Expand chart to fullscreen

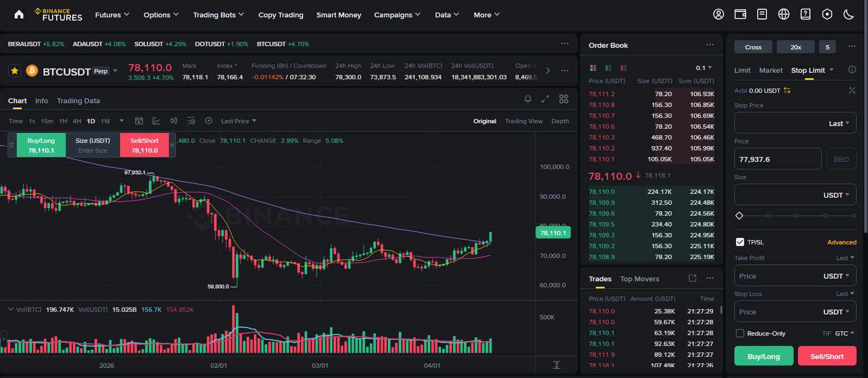pyautogui.click(x=545, y=99)
